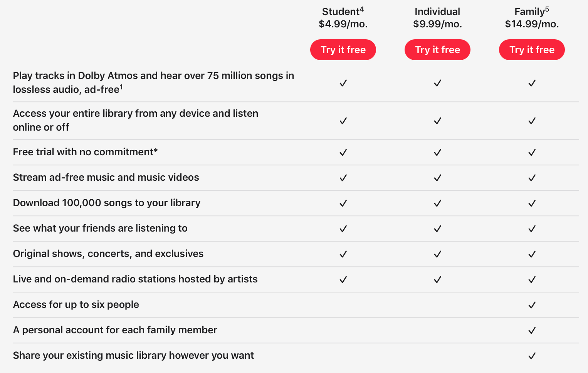588x373 pixels.
Task: Click the Family checkmark for free trial
Action: point(532,152)
